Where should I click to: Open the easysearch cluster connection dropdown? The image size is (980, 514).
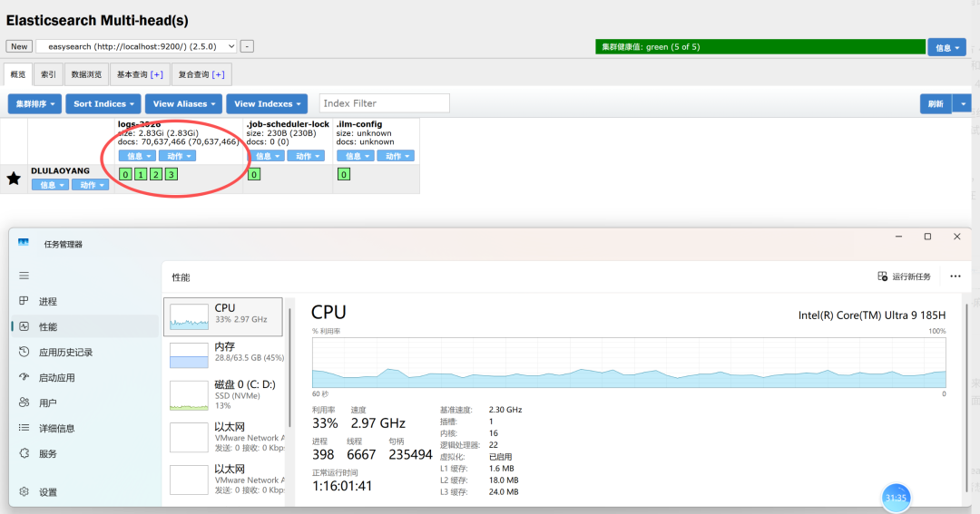(x=136, y=46)
